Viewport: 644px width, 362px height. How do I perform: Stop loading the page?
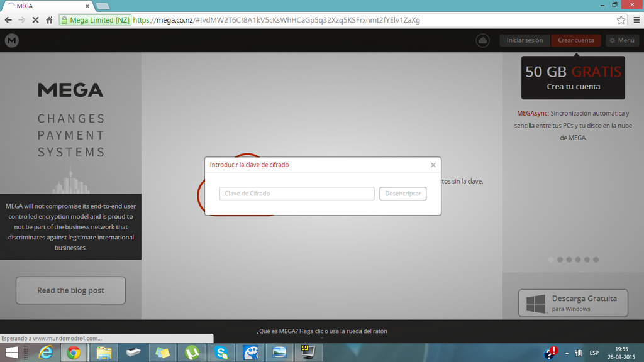pyautogui.click(x=35, y=19)
